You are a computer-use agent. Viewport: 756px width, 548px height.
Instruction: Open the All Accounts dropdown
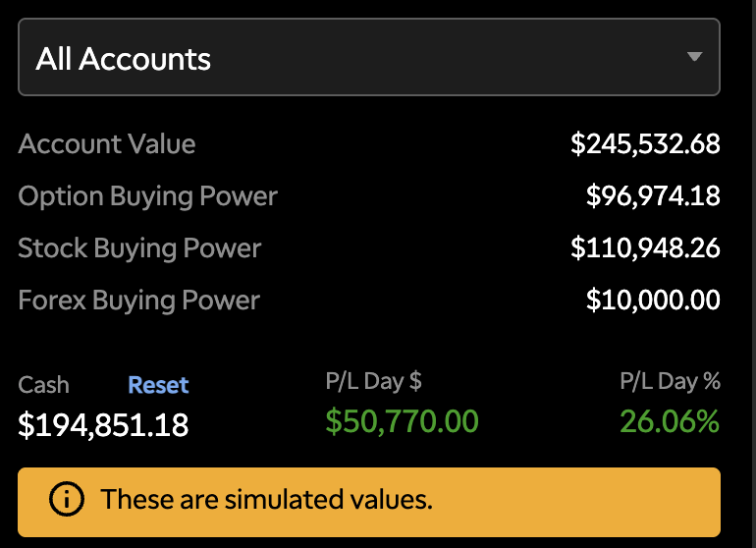pos(368,58)
